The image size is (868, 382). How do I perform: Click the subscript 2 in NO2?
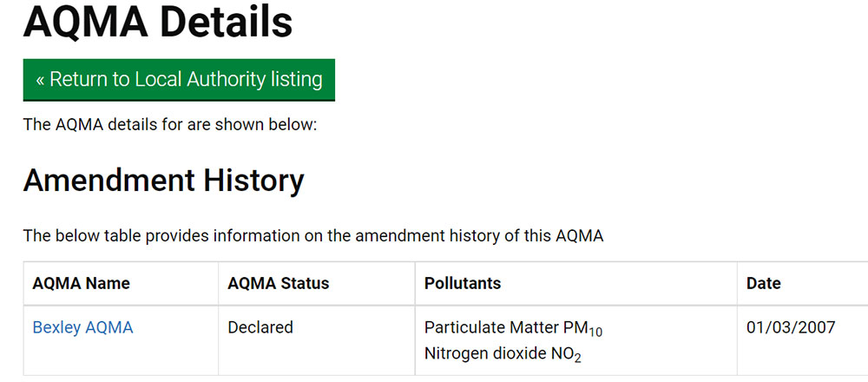[577, 359]
